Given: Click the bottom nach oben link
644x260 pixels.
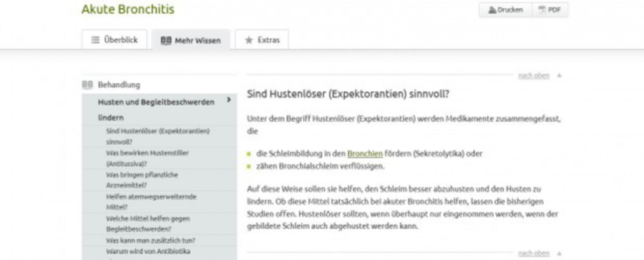Looking at the screenshot, I should (x=534, y=253).
